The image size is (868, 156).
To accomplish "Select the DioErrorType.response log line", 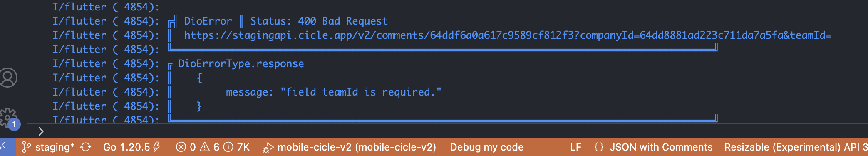I will [x=241, y=64].
